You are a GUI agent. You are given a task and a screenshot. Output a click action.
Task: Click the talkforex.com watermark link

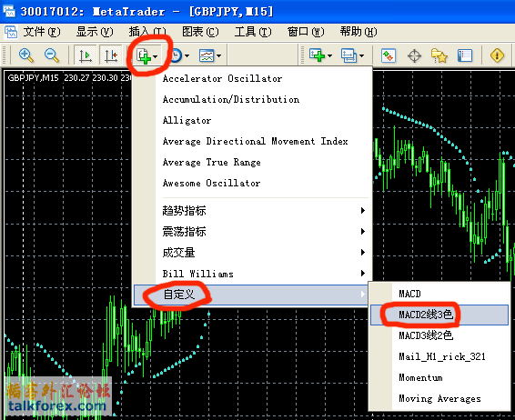[x=57, y=405]
